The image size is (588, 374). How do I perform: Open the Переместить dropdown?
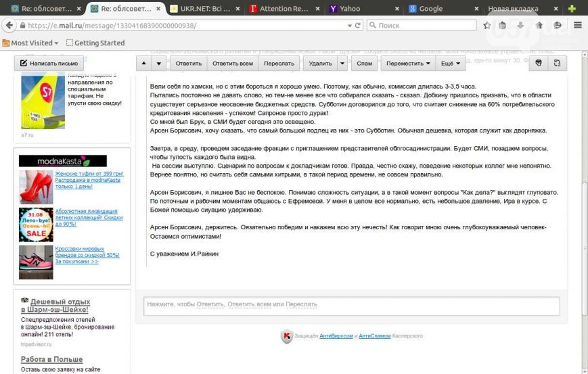point(409,64)
